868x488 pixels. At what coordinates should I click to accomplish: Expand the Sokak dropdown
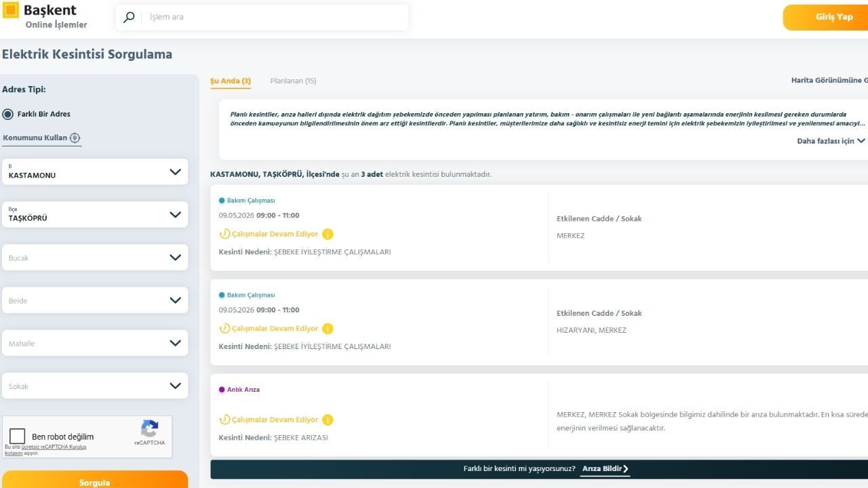95,386
